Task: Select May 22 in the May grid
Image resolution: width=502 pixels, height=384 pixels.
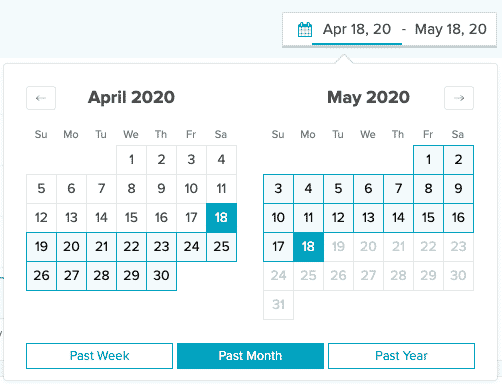Action: (428, 247)
